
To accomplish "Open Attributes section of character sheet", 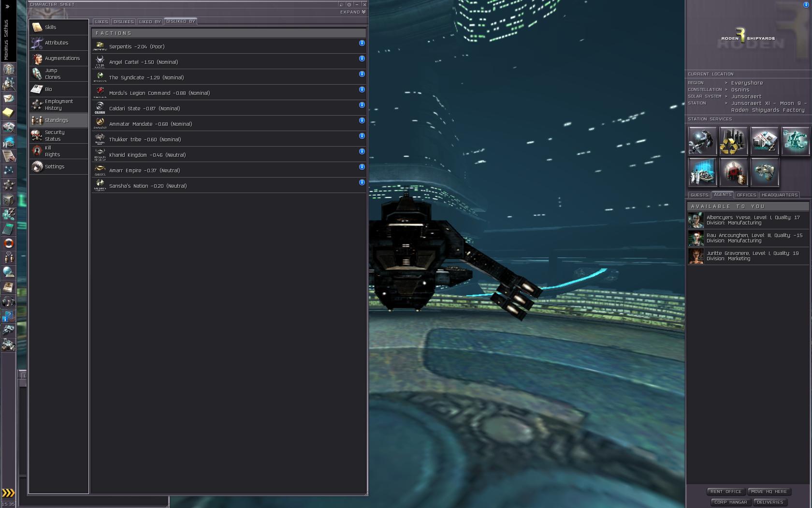I will [59, 43].
